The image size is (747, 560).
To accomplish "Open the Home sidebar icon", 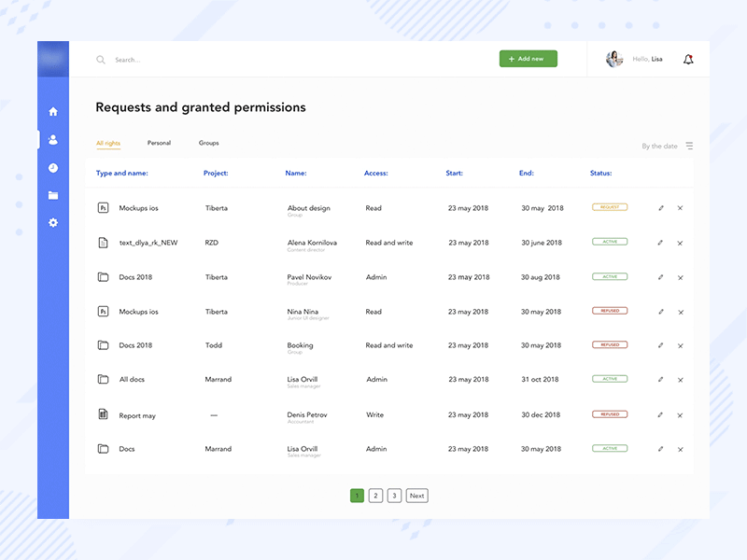I will [53, 111].
